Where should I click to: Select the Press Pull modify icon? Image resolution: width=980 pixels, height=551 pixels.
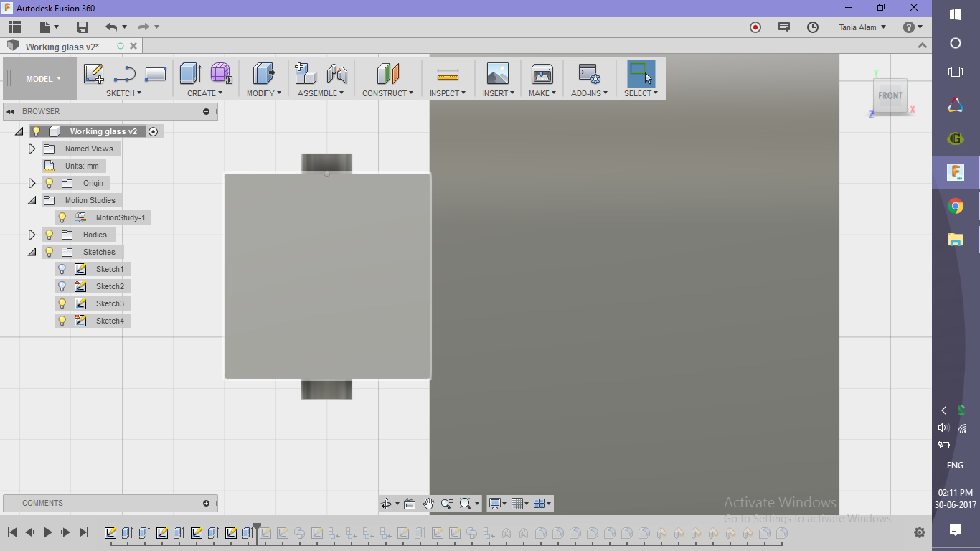click(x=264, y=74)
